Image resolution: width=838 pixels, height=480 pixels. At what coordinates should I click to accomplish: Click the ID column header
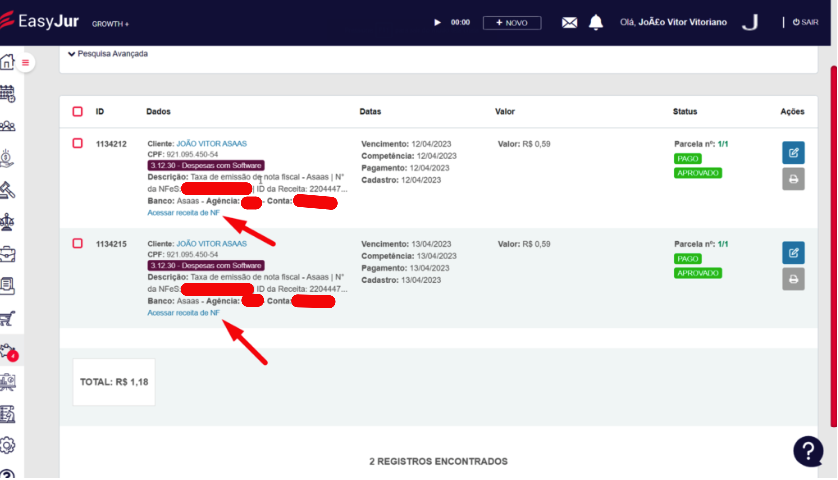[100, 112]
